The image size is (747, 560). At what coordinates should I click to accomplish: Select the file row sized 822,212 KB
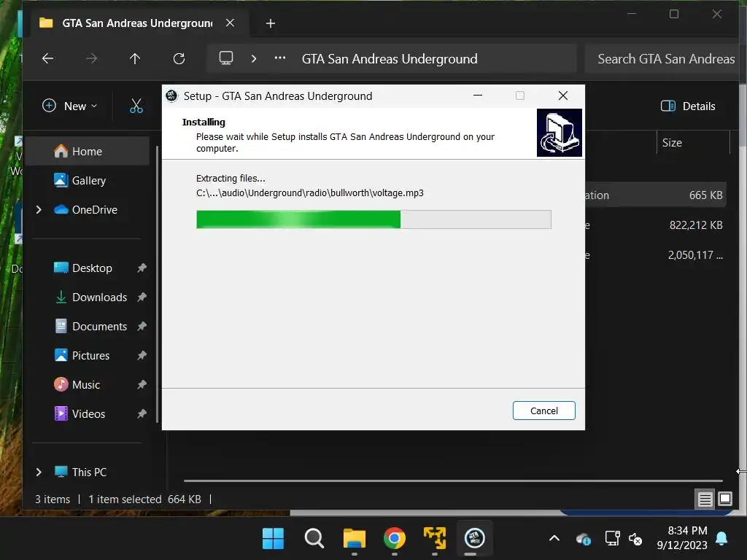coord(656,225)
